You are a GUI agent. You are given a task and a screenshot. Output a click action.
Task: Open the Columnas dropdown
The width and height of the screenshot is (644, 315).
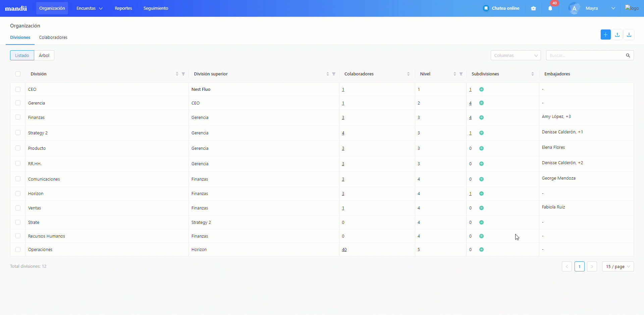[x=516, y=56]
